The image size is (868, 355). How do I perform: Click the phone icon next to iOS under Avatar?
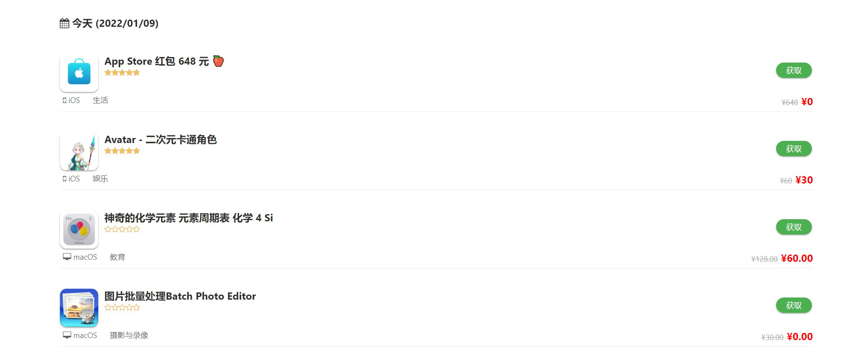click(65, 179)
